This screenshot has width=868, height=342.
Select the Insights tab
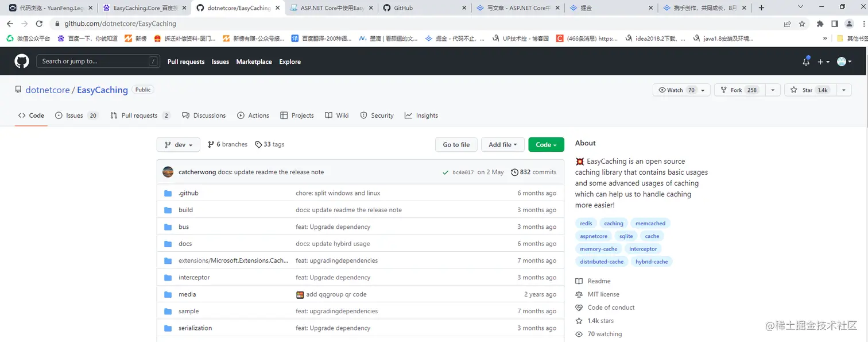421,116
